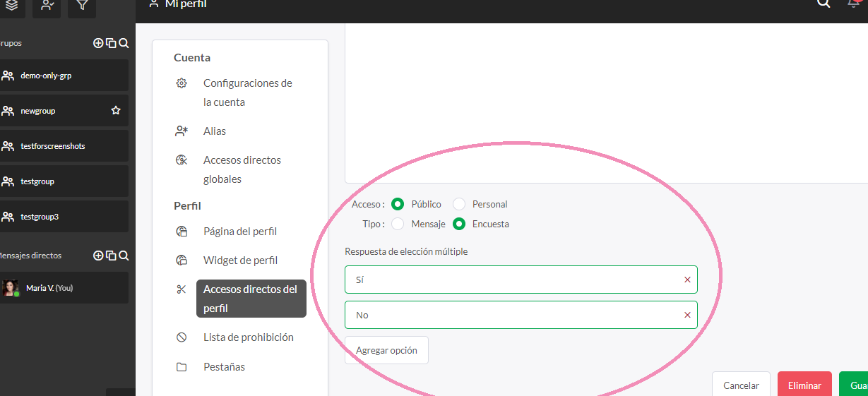Click the 'Cuenta' section heading
The width and height of the screenshot is (868, 396).
pos(192,58)
